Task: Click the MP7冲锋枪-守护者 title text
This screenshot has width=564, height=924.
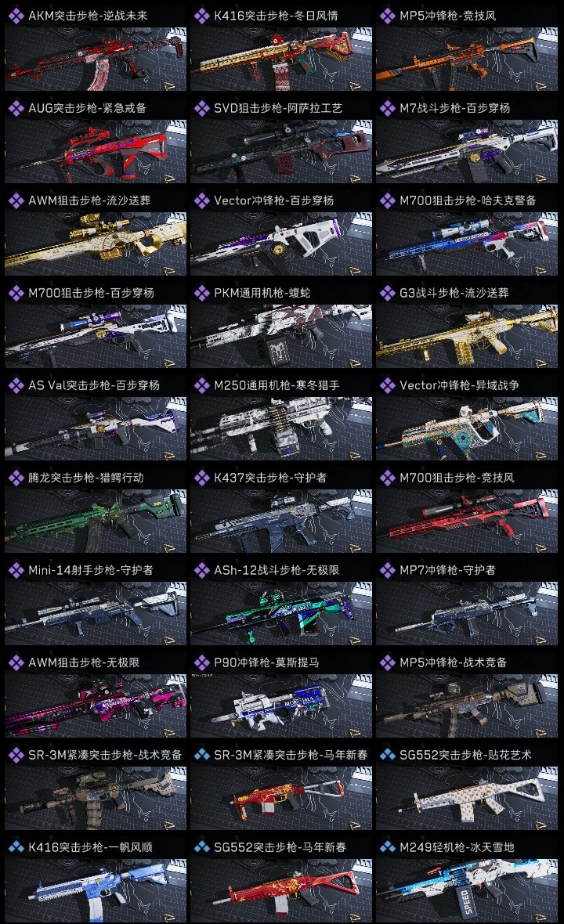Action: coord(447,570)
